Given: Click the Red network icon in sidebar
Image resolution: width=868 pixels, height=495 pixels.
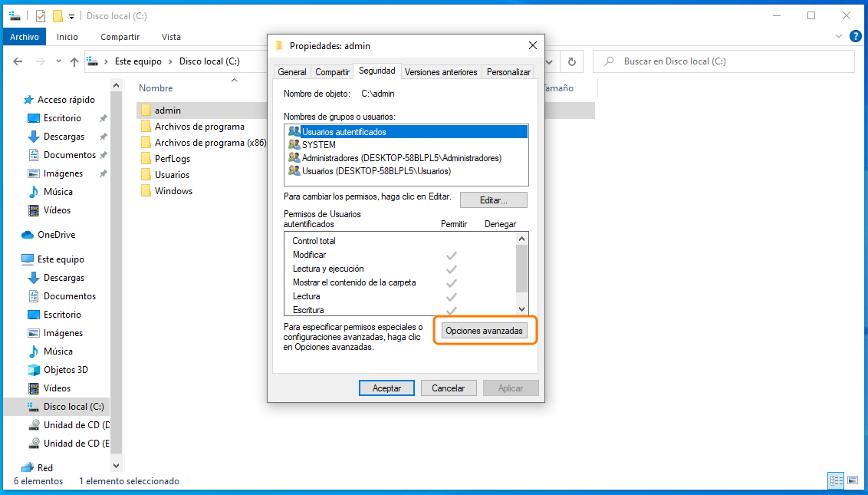Looking at the screenshot, I should 28,467.
